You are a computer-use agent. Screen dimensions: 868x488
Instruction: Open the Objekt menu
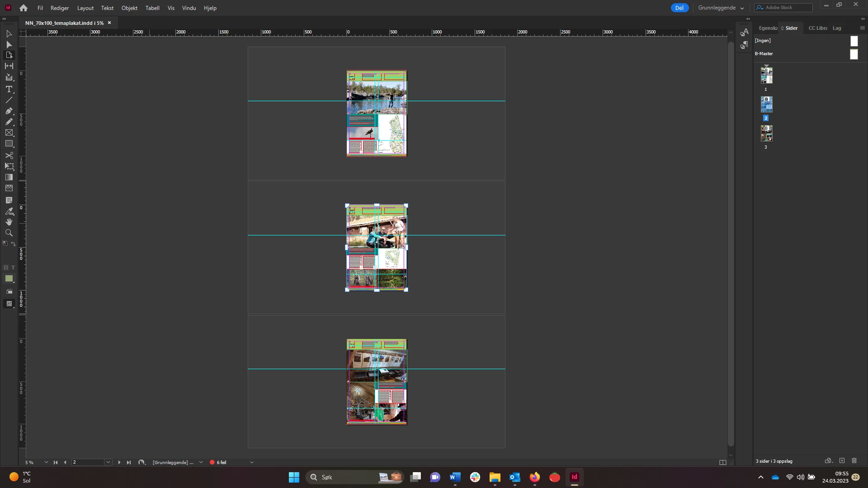129,8
